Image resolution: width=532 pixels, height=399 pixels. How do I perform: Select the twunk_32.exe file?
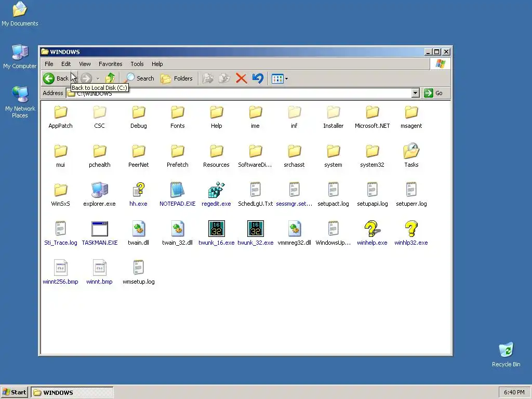(255, 234)
